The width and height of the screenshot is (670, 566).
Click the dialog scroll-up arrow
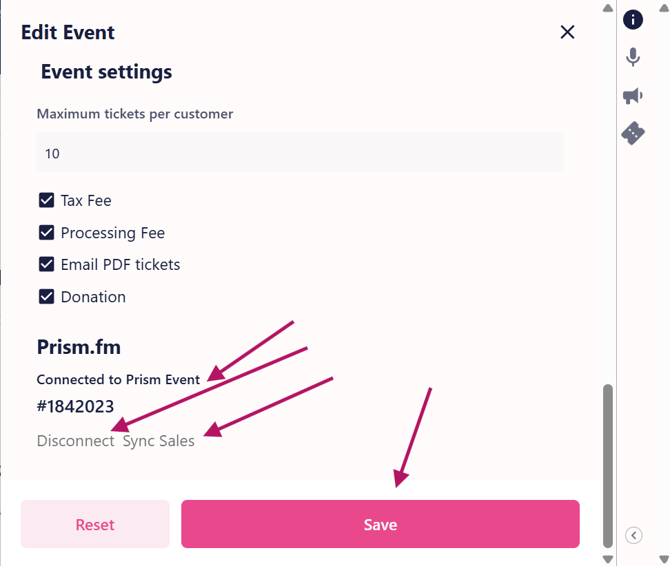click(607, 8)
